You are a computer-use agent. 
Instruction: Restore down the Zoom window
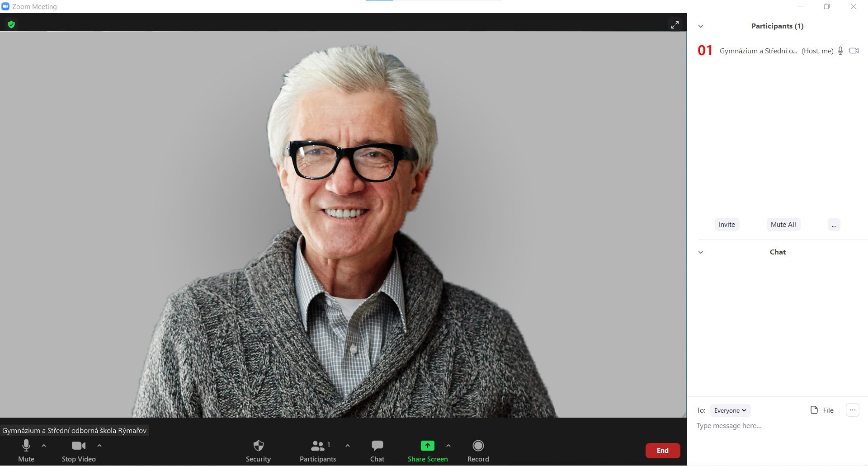827,6
